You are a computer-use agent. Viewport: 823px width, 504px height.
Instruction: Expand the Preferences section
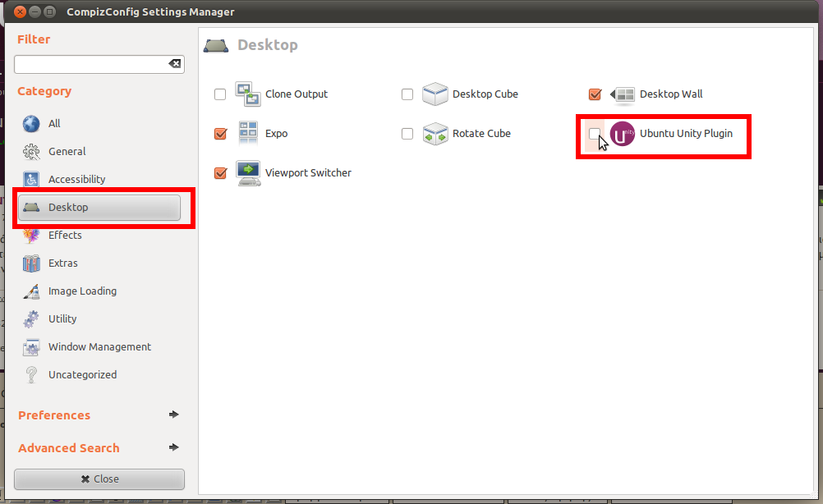(x=99, y=415)
